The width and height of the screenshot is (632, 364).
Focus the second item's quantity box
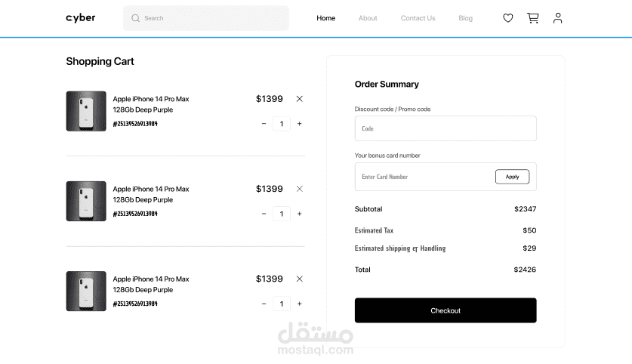pyautogui.click(x=282, y=214)
